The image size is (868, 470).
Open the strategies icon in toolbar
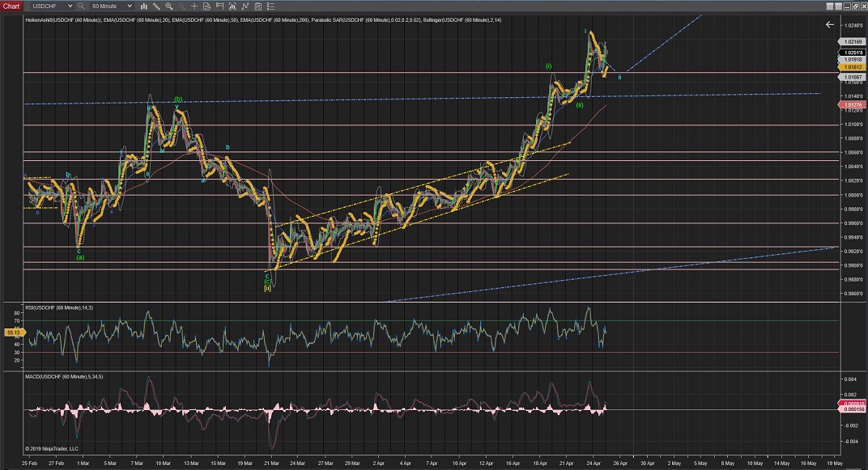245,6
